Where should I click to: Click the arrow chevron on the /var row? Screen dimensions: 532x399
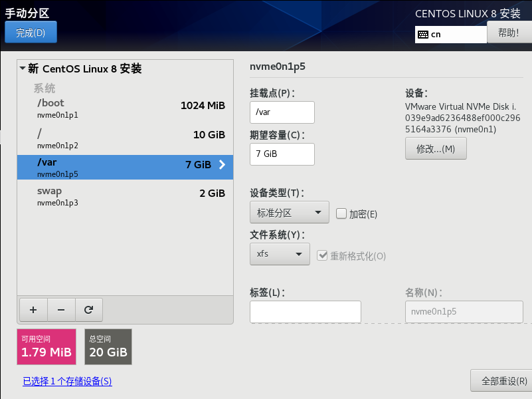coord(222,165)
